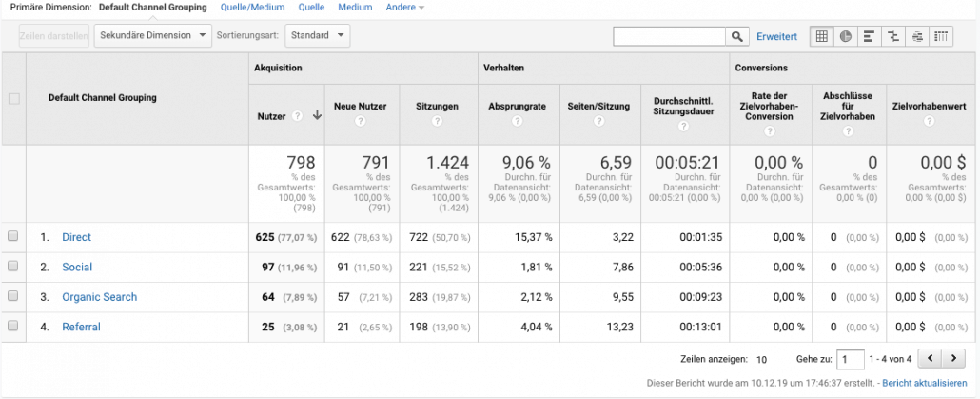The image size is (980, 399).
Task: Switch to pivot table view
Action: click(x=941, y=36)
